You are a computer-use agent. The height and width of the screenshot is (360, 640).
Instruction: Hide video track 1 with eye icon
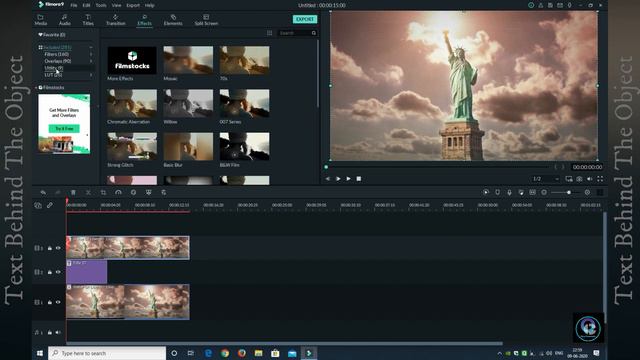click(58, 302)
